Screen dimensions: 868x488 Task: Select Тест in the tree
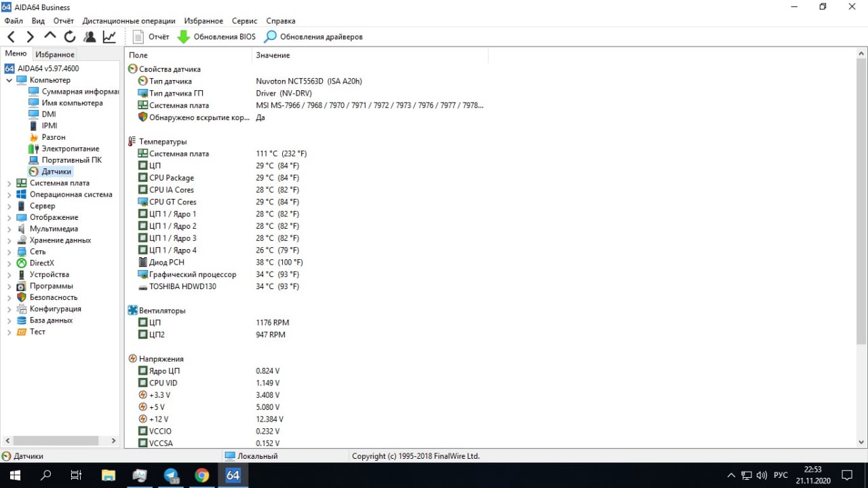point(37,332)
